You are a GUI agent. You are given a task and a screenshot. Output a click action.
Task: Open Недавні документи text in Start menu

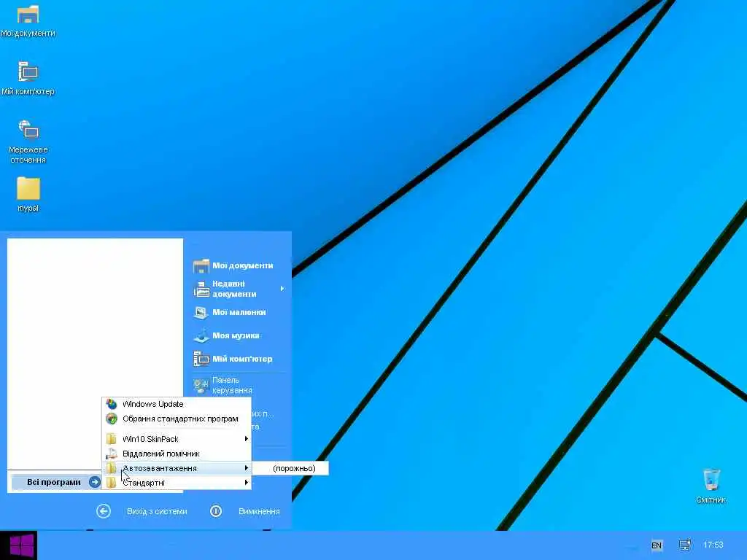coord(234,289)
